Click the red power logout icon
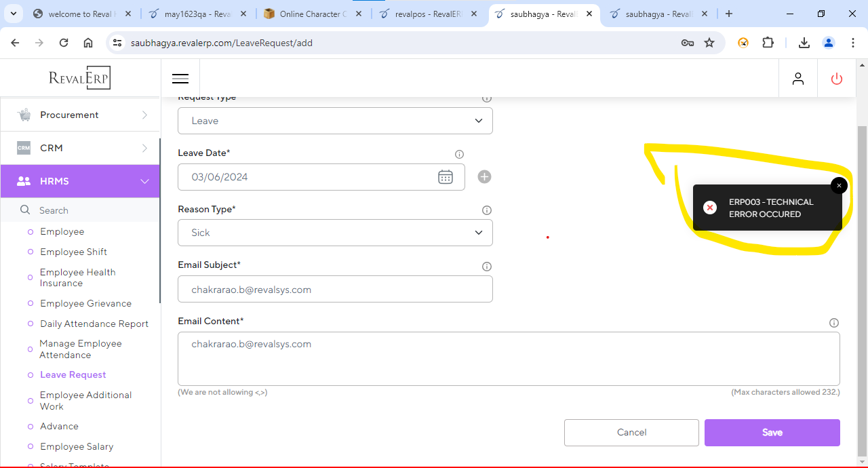This screenshot has width=868, height=468. pyautogui.click(x=837, y=79)
